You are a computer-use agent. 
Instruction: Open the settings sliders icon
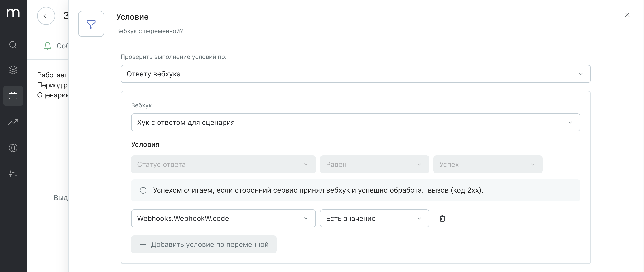13,174
